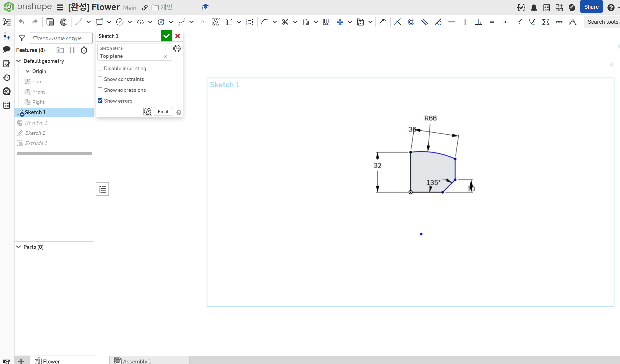Collapse the Parts (0) section
620x364 pixels.
pyautogui.click(x=19, y=247)
